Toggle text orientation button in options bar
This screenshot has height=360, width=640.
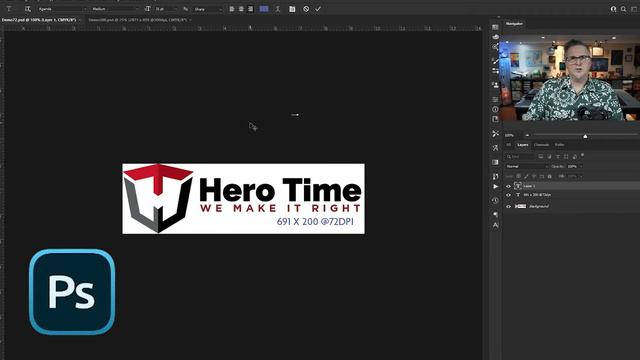coord(28,9)
